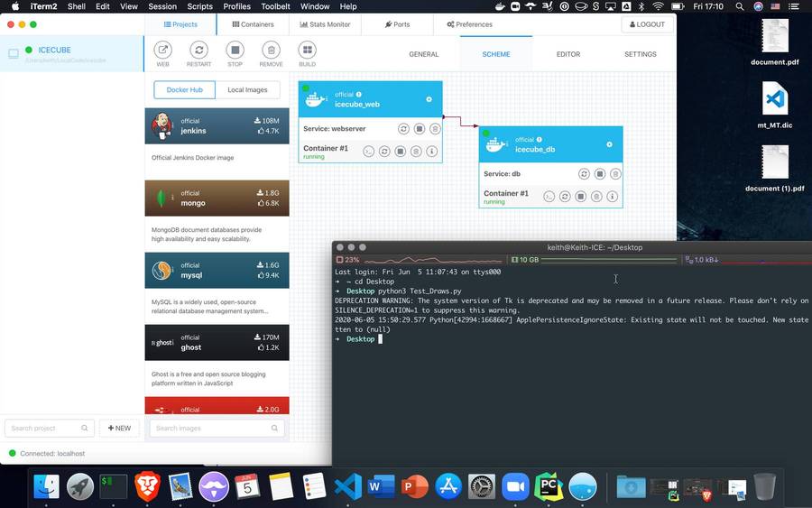Restart the webserver service
This screenshot has width=812, height=508.
coord(403,129)
